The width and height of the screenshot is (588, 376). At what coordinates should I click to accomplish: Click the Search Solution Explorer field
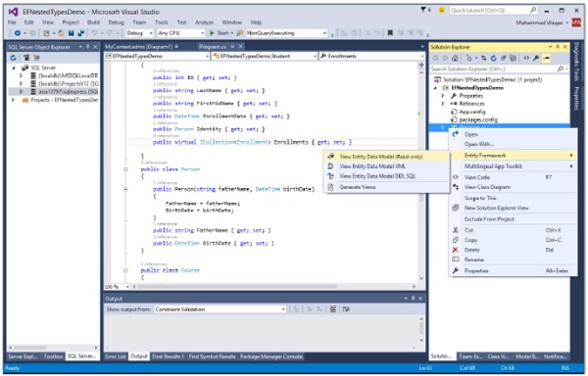click(x=493, y=69)
